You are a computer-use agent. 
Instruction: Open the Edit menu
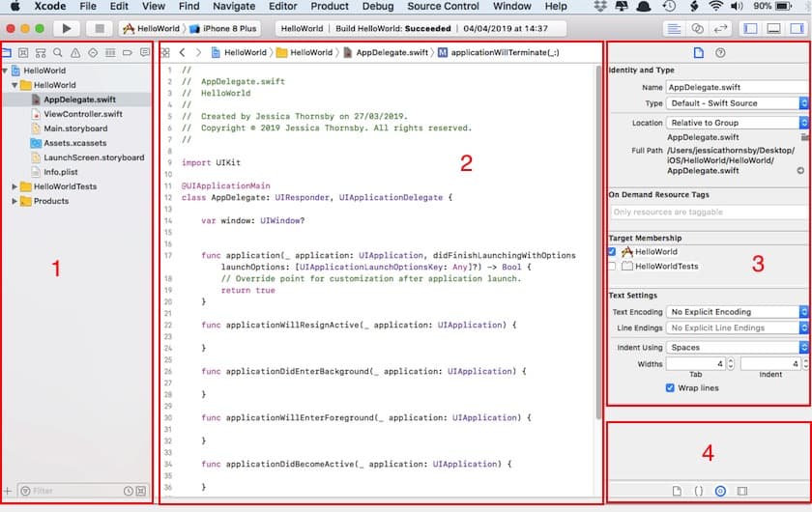(x=119, y=6)
